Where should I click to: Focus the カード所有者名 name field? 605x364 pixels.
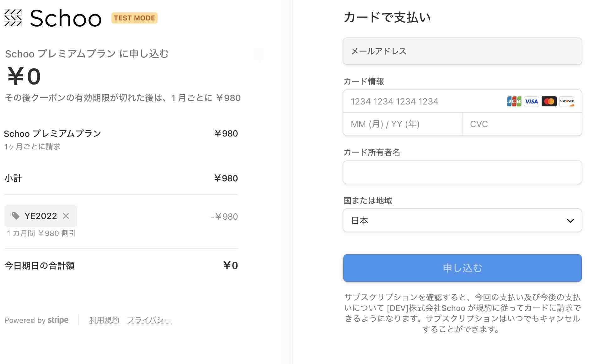pyautogui.click(x=462, y=172)
